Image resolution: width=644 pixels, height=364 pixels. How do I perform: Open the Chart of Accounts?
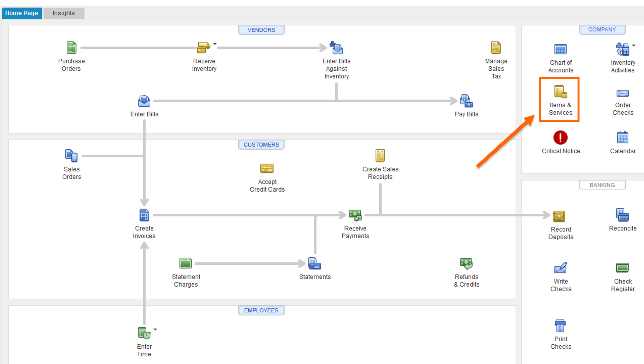coord(560,49)
